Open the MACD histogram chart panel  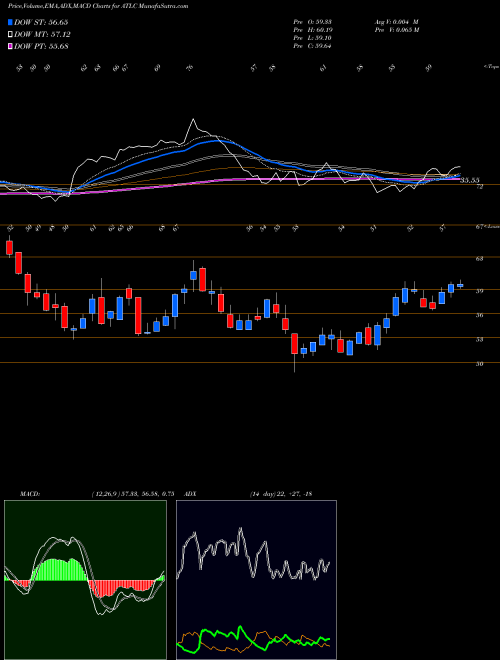pyautogui.click(x=85, y=580)
